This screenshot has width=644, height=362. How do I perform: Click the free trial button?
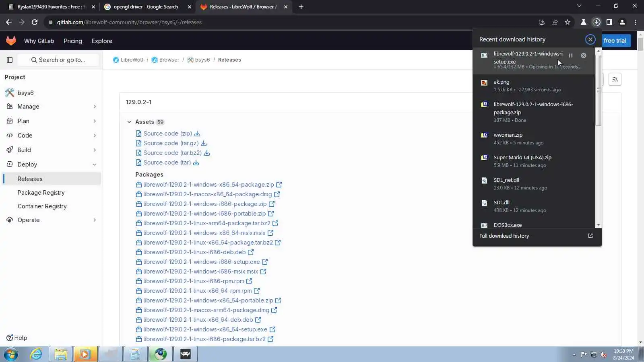tap(615, 41)
